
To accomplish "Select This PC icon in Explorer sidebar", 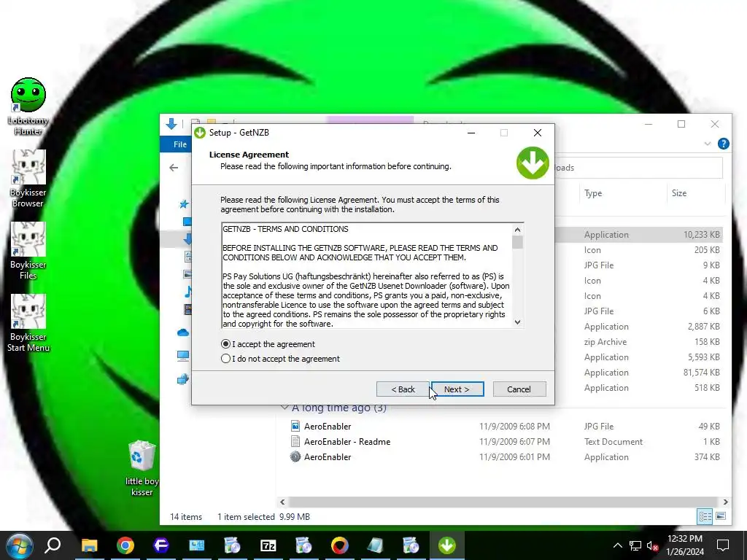I will tap(183, 355).
